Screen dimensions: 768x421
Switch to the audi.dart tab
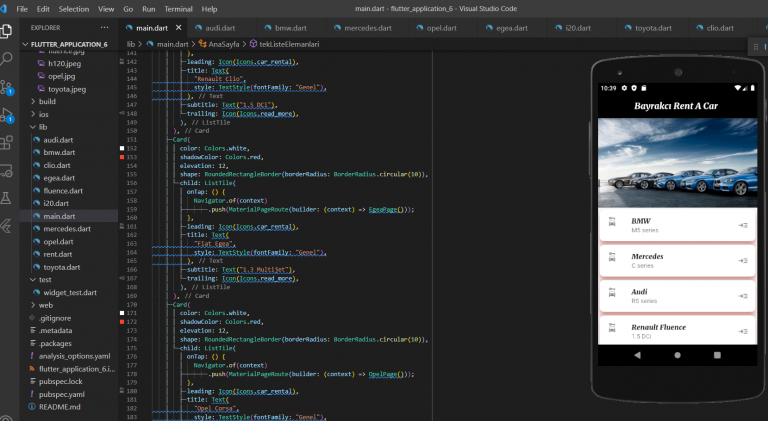pyautogui.click(x=219, y=28)
